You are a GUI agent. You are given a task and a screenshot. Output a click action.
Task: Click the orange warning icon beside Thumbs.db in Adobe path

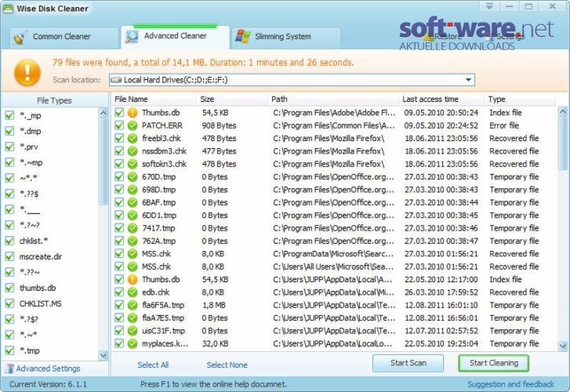click(133, 113)
